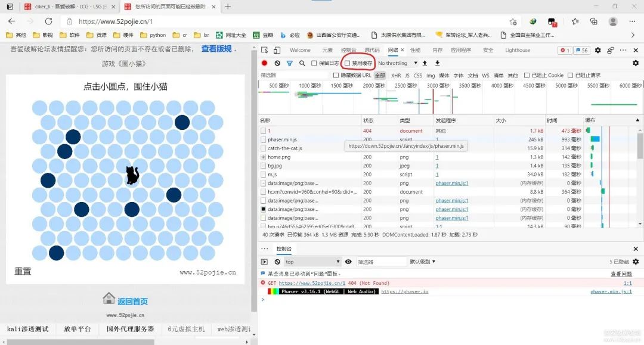644x345 pixels.
Task: Open the network search magnifier icon
Action: [302, 63]
